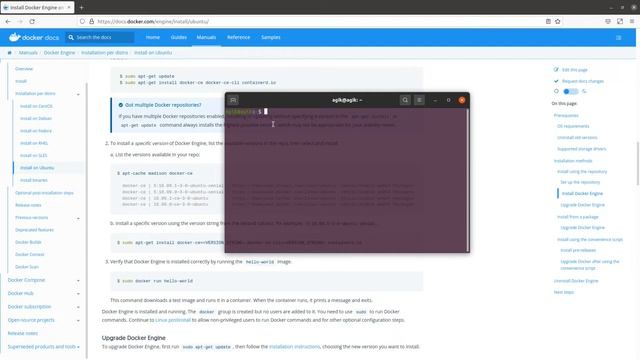Open a new browser tab with plus
The height and width of the screenshot is (360, 640).
pyautogui.click(x=81, y=7)
